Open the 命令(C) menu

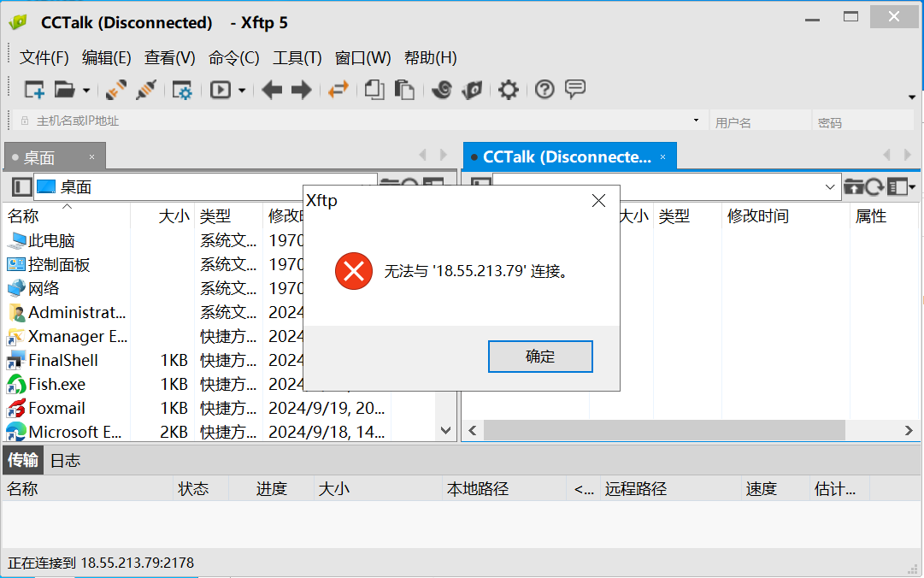[x=234, y=58]
